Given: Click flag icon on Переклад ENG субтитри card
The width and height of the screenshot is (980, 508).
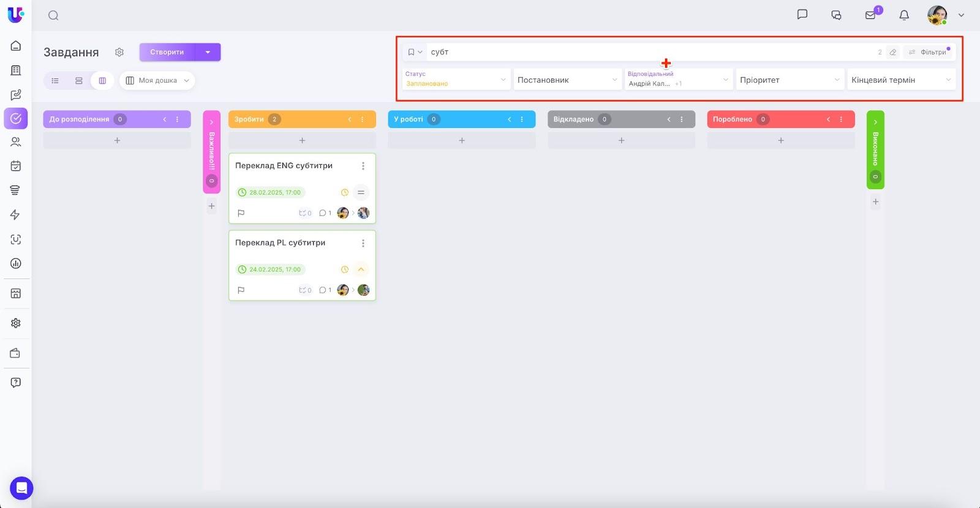Looking at the screenshot, I should click(241, 213).
